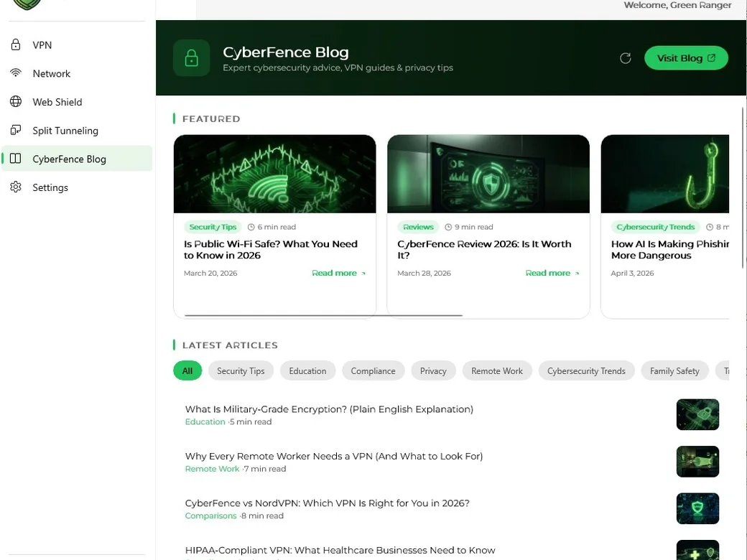Image resolution: width=747 pixels, height=560 pixels.
Task: Filter articles by Education
Action: [x=307, y=371]
